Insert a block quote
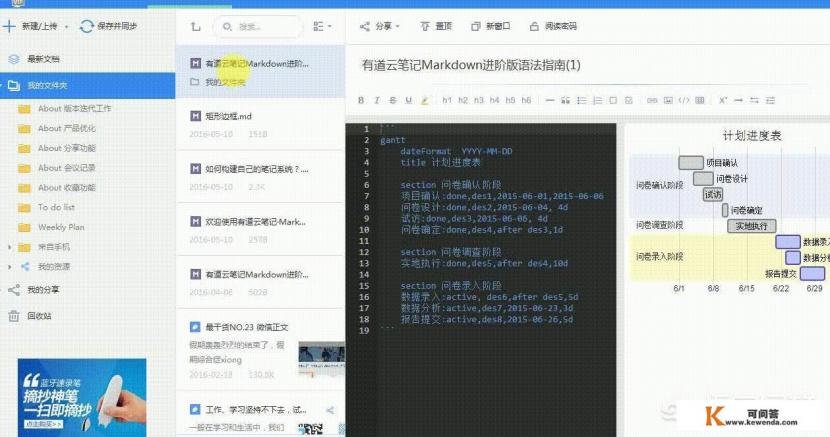The width and height of the screenshot is (830, 437). click(x=565, y=100)
